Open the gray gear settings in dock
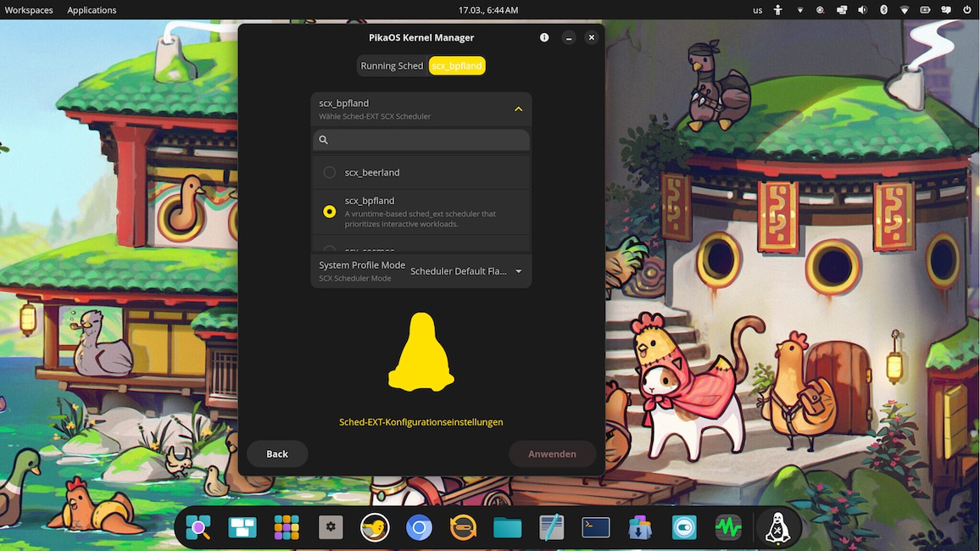980x551 pixels. pyautogui.click(x=331, y=527)
